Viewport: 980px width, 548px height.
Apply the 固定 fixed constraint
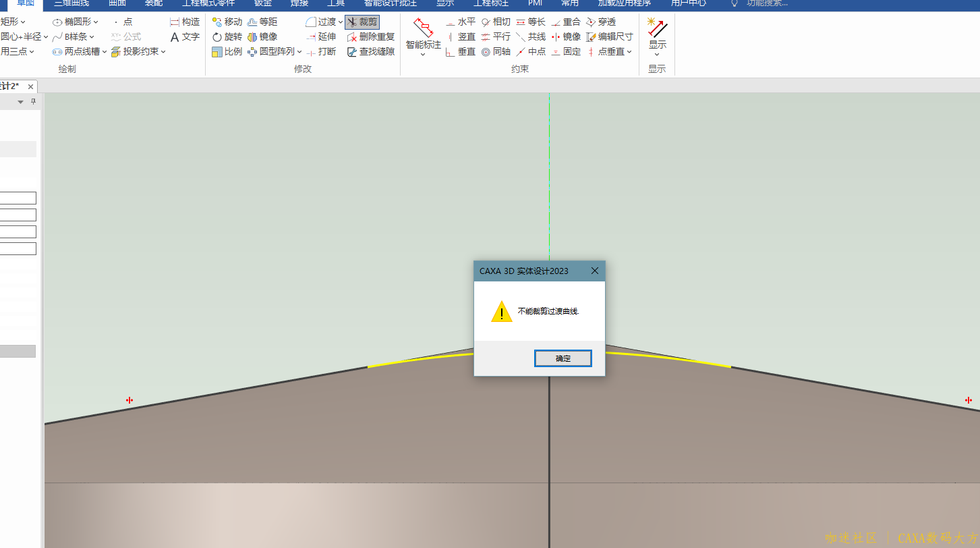pos(566,52)
